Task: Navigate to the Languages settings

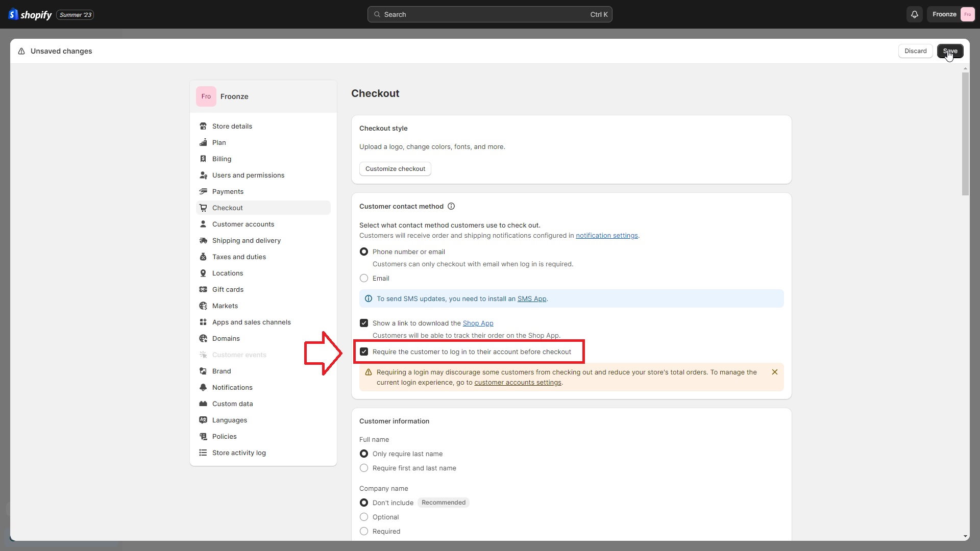Action: pyautogui.click(x=263, y=420)
